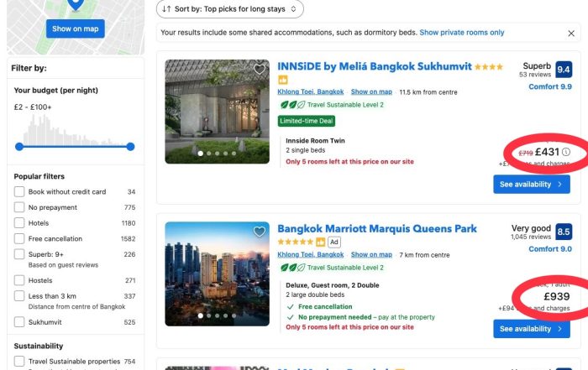Click Marriott Travel Sustainable leaf icons
The width and height of the screenshot is (588, 370).
pos(292,268)
